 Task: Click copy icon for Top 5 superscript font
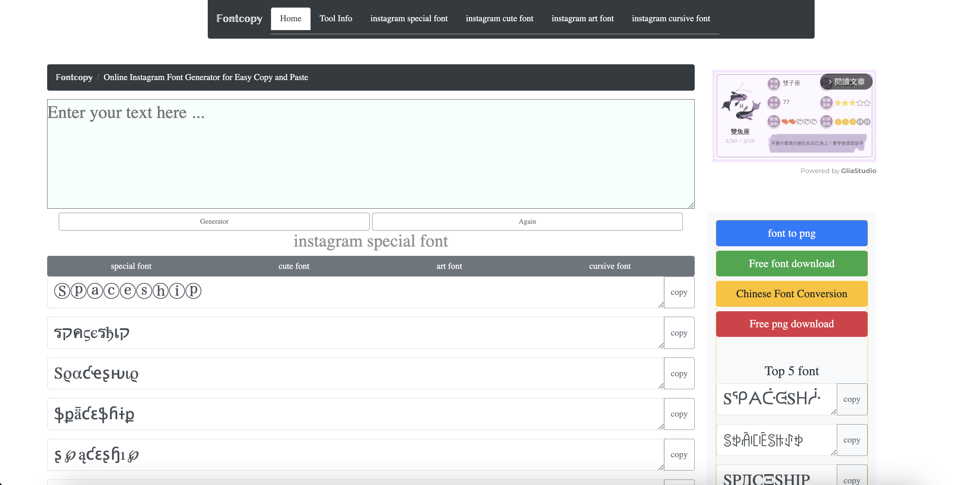(852, 399)
